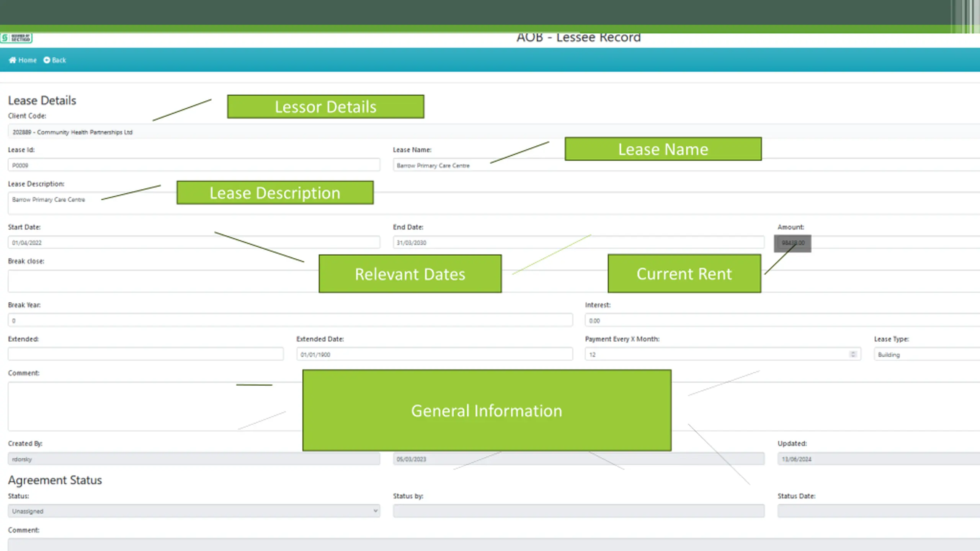Click the Lease Details heading
The width and height of the screenshot is (980, 551).
click(42, 100)
